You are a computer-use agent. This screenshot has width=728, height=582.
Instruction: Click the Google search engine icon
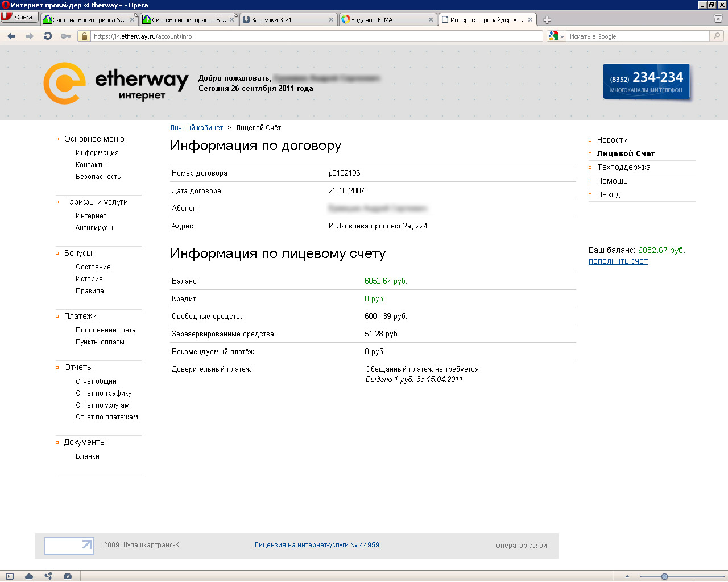coord(553,36)
